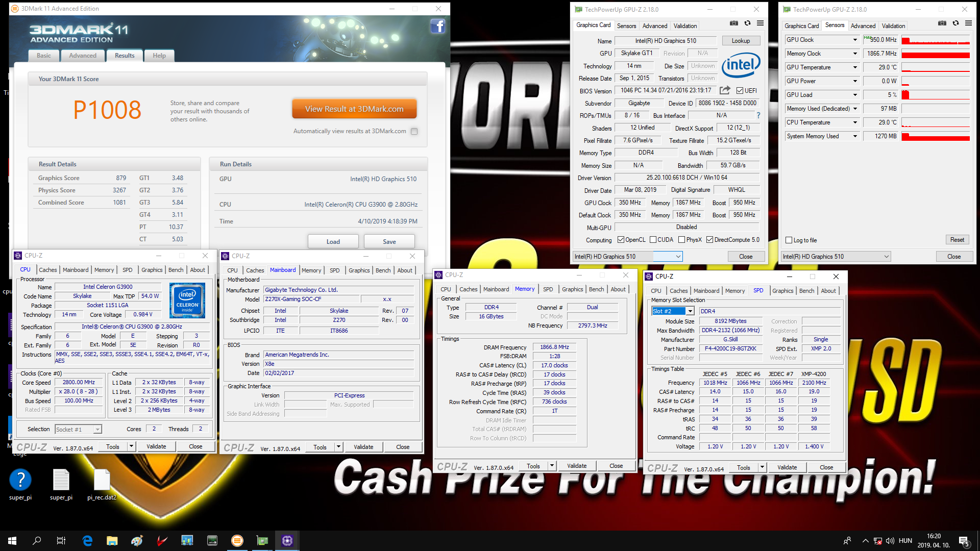Viewport: 980px width, 551px height.
Task: Open taskbar search magnifier
Action: pyautogui.click(x=37, y=541)
